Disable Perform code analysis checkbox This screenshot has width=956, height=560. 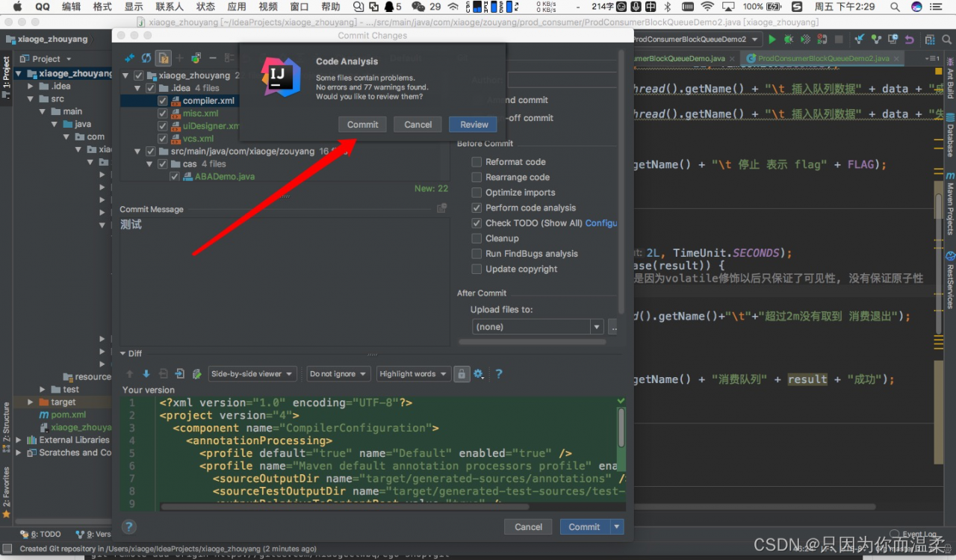(x=477, y=208)
